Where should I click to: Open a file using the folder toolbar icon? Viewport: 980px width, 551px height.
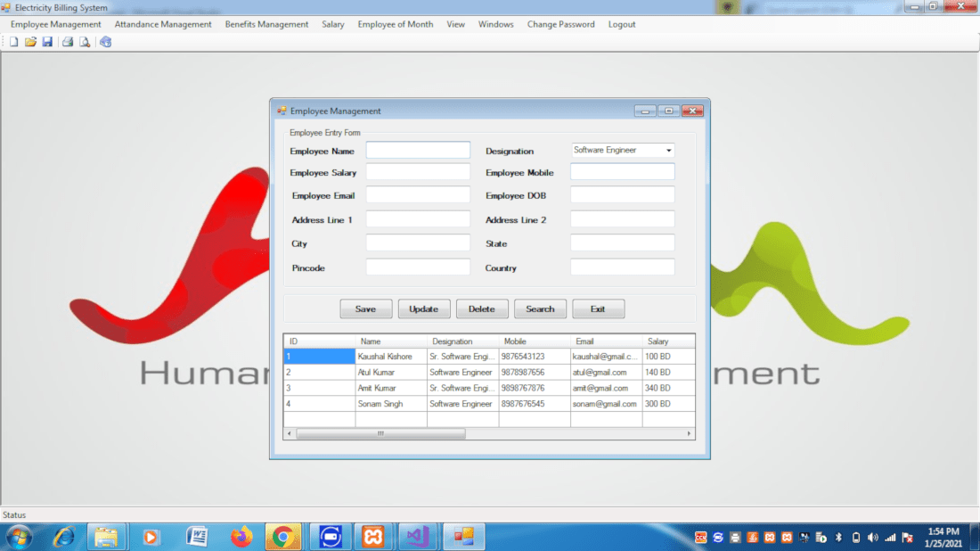point(30,42)
